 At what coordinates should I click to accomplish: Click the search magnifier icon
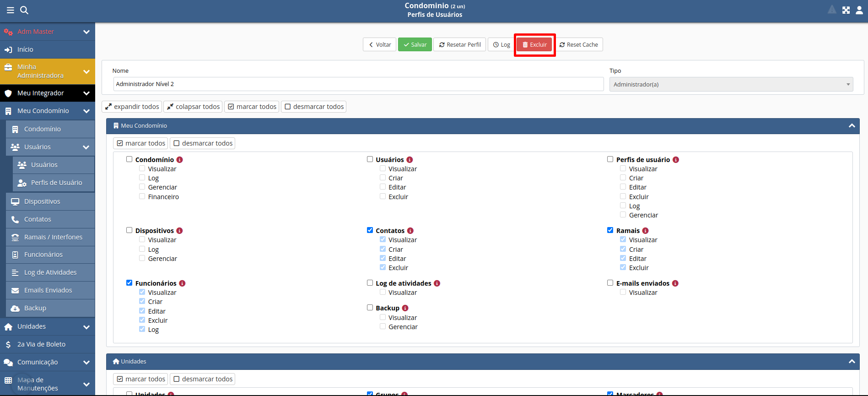pos(24,10)
